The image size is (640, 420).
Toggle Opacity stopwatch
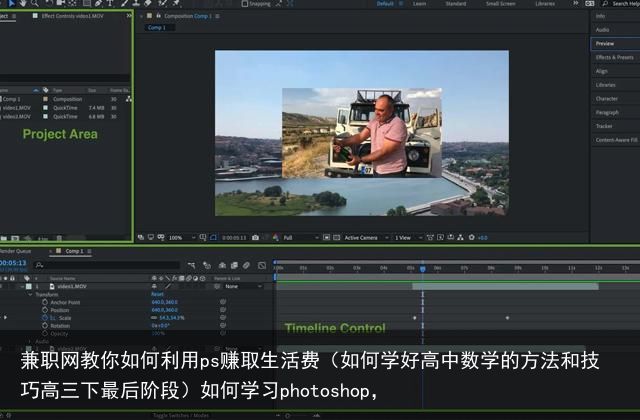pyautogui.click(x=45, y=333)
